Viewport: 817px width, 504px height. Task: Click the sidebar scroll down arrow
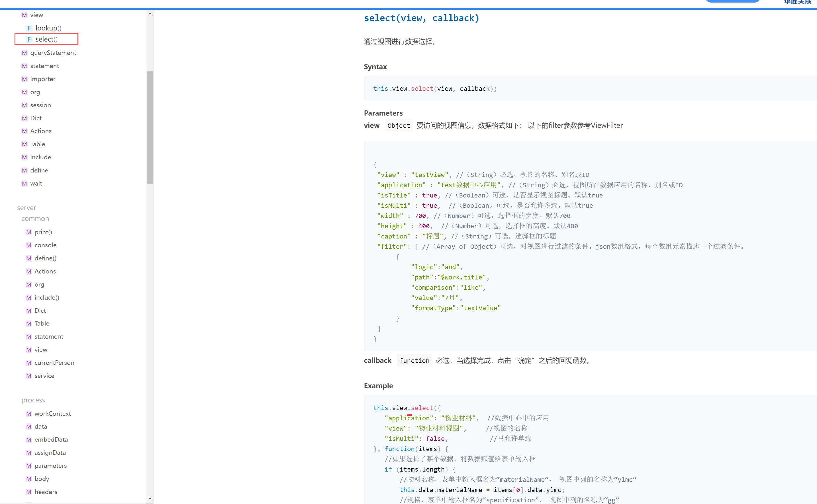pos(150,499)
